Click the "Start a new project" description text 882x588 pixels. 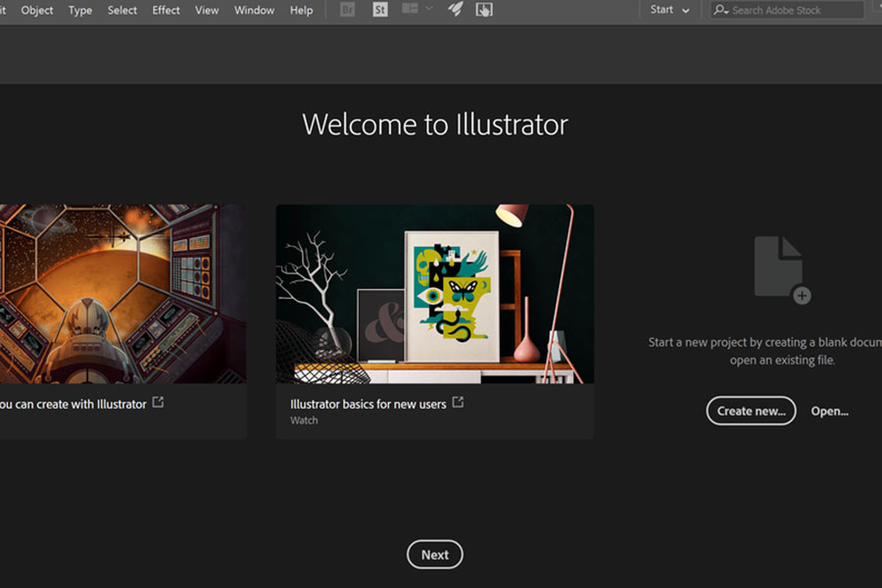(765, 351)
